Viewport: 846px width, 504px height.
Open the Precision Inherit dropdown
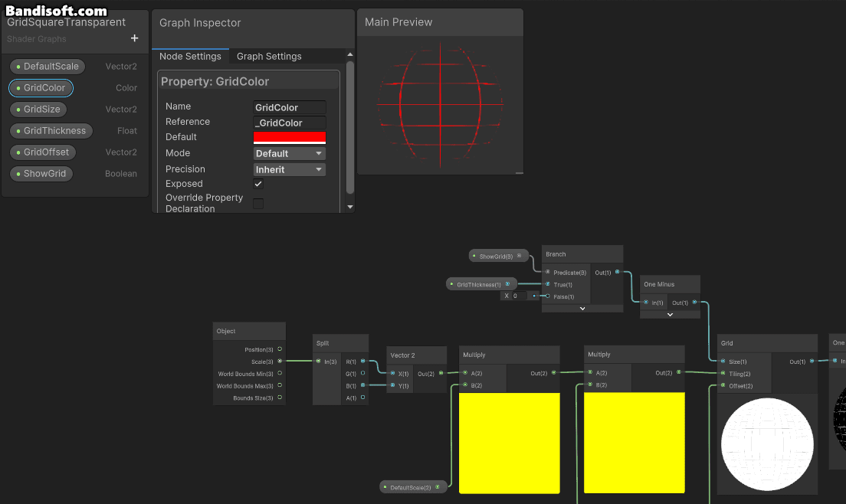(x=289, y=169)
